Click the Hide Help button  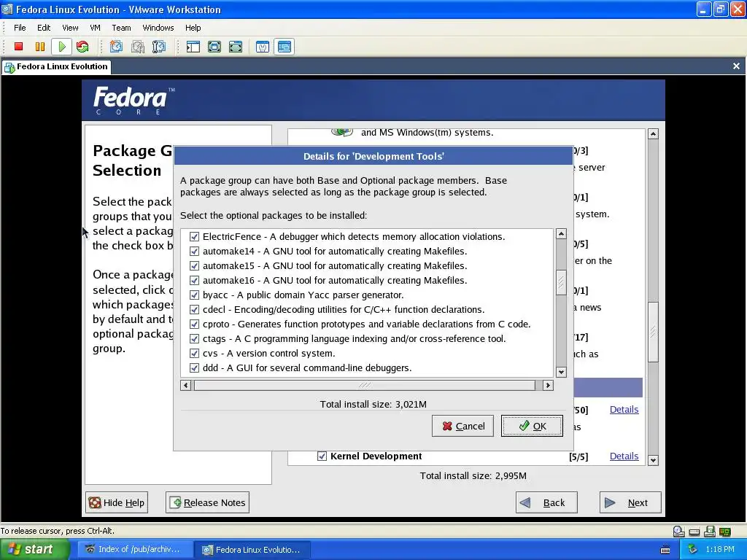point(117,502)
